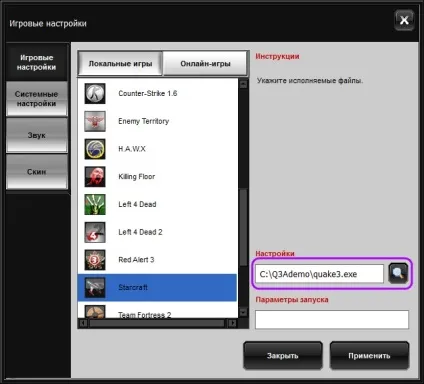This screenshot has height=384, width=424.
Task: Click the Killing Floor game icon
Action: tap(95, 177)
